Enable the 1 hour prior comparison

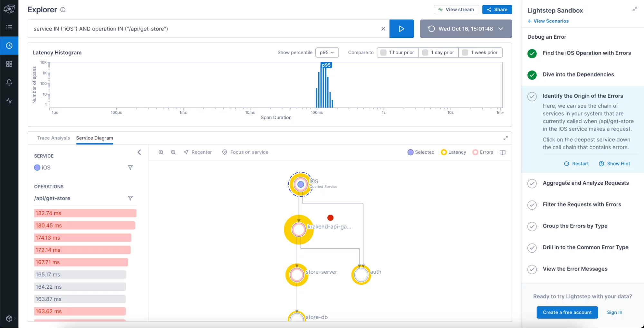[x=398, y=53]
